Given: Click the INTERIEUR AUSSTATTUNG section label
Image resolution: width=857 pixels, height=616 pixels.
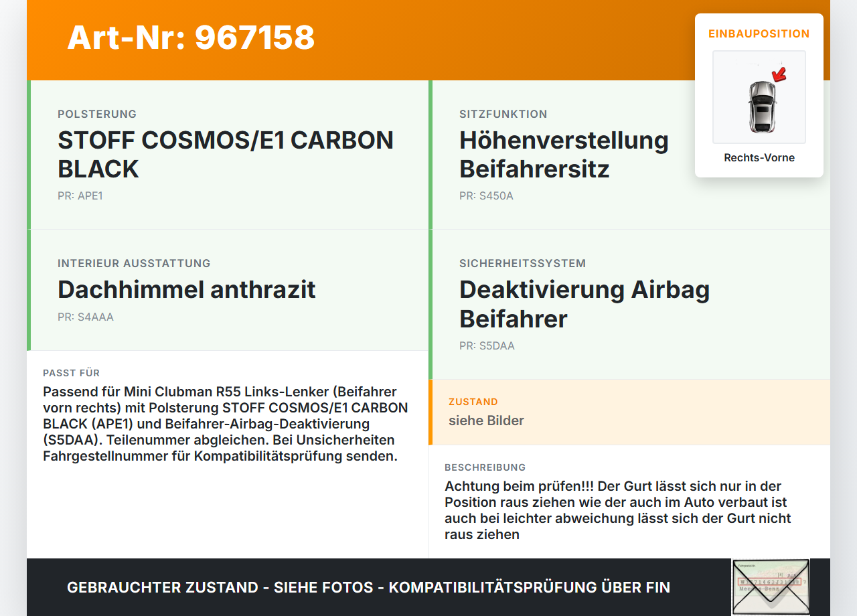Looking at the screenshot, I should point(134,263).
